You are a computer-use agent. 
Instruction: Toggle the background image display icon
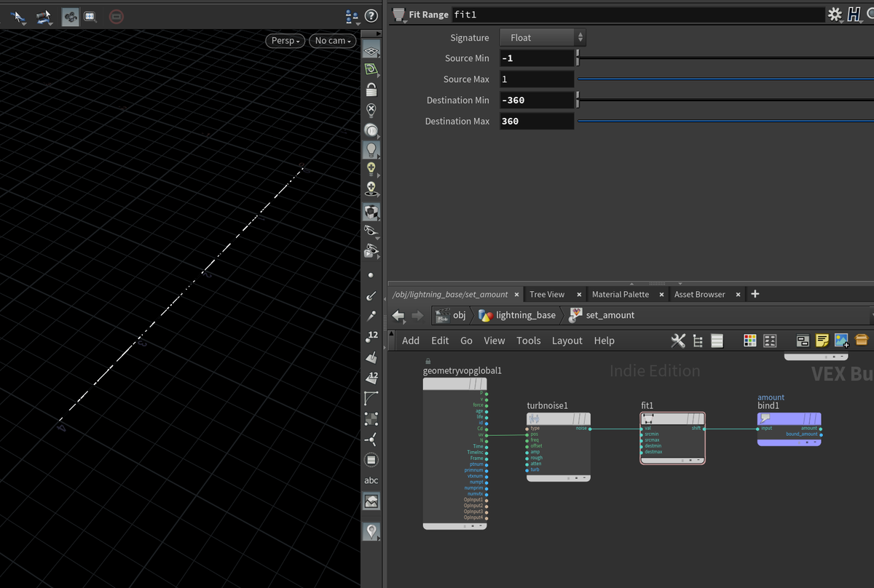click(x=371, y=501)
